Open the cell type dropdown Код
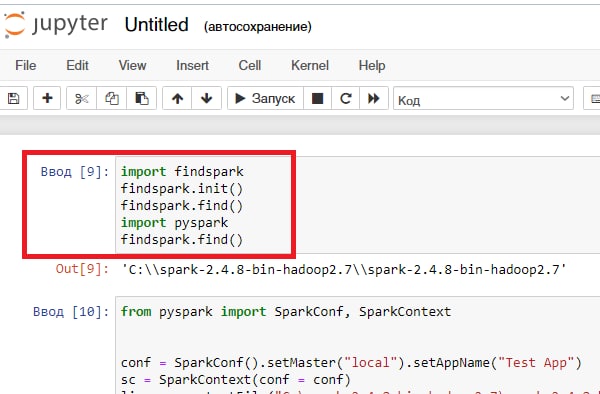 [483, 99]
